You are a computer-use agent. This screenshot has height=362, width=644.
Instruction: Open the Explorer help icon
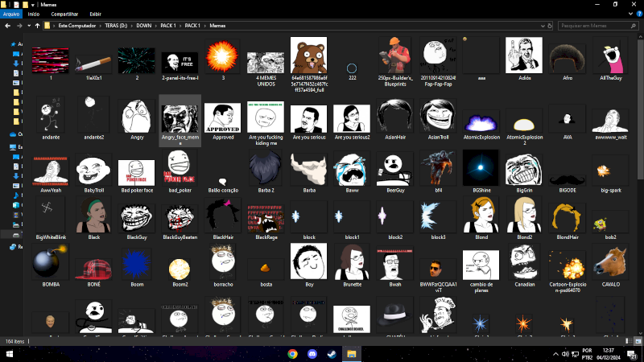(x=639, y=14)
